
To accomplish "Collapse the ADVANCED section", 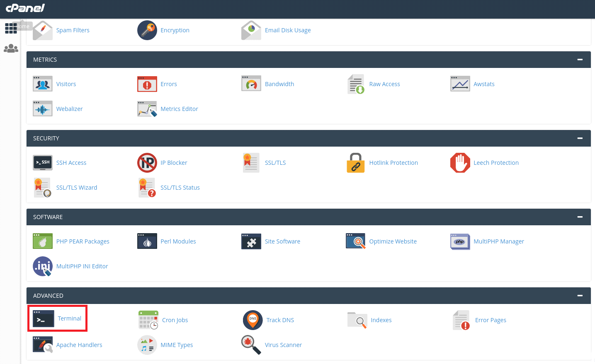I will point(580,295).
